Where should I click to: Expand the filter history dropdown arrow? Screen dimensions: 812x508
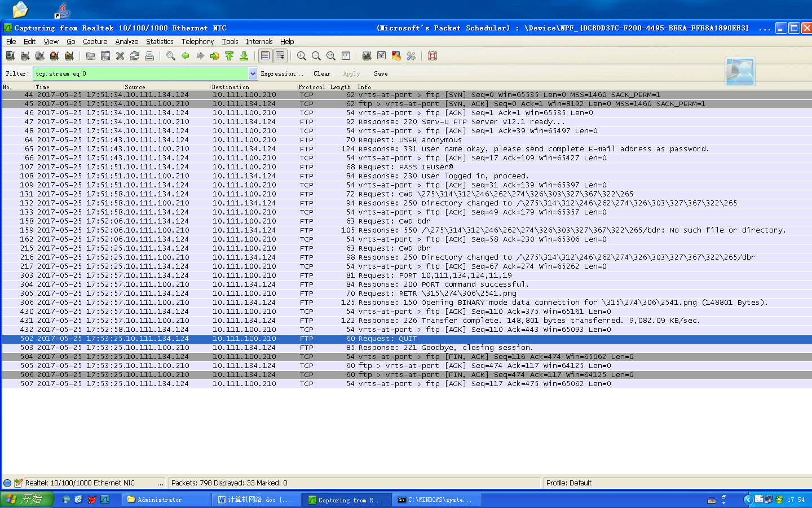tap(253, 73)
